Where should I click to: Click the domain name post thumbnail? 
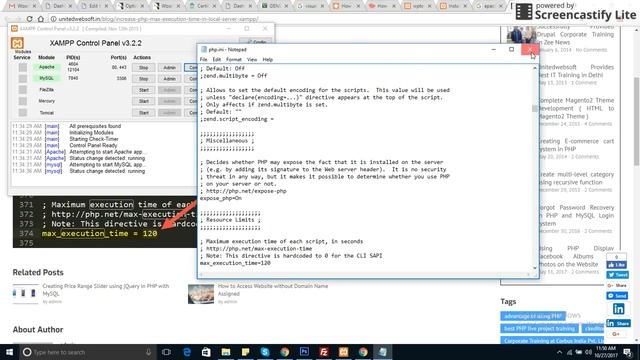pyautogui.click(x=201, y=294)
